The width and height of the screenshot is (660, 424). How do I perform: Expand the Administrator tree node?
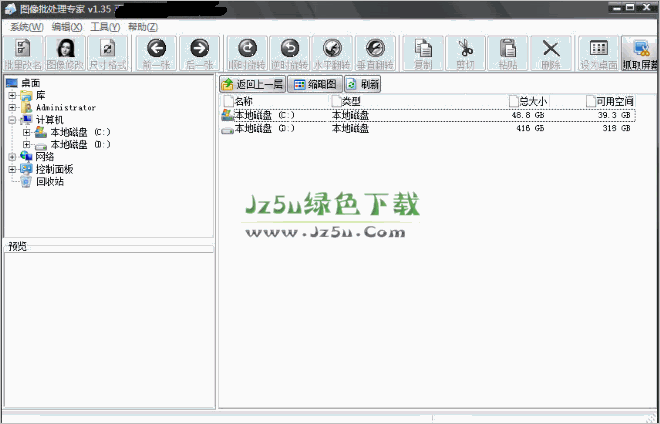point(12,108)
